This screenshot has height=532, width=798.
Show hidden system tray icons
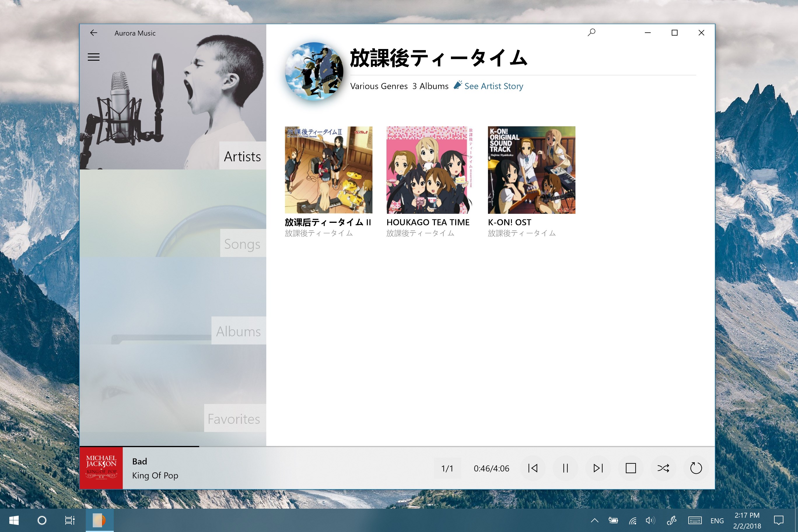(x=595, y=520)
